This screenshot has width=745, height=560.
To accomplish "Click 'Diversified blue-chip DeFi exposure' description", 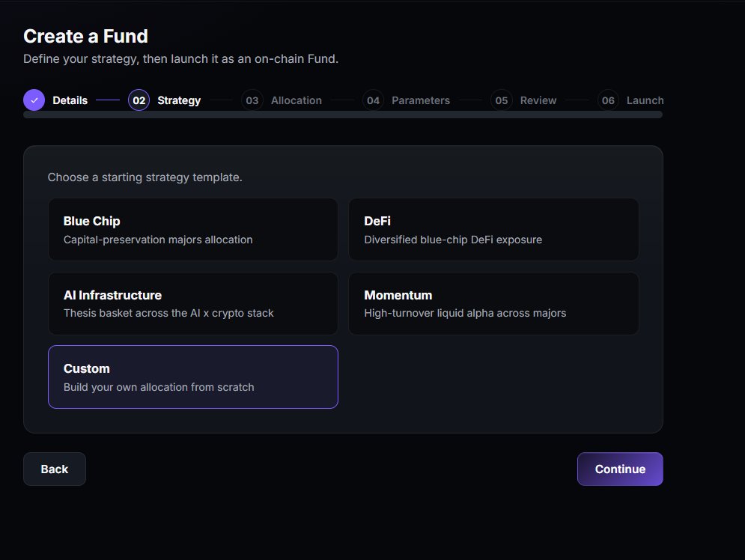I will [x=453, y=240].
